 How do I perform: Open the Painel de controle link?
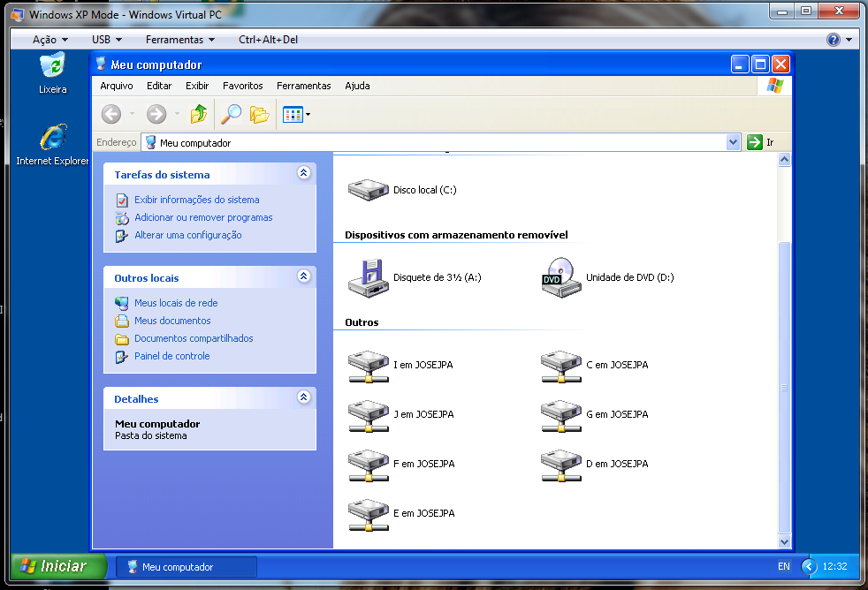pos(171,356)
